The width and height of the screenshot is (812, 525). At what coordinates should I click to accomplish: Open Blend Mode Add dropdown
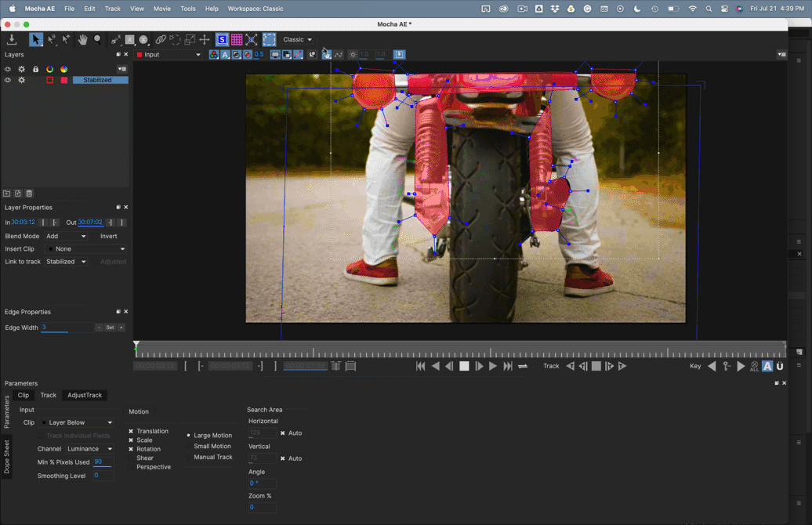[x=66, y=236]
